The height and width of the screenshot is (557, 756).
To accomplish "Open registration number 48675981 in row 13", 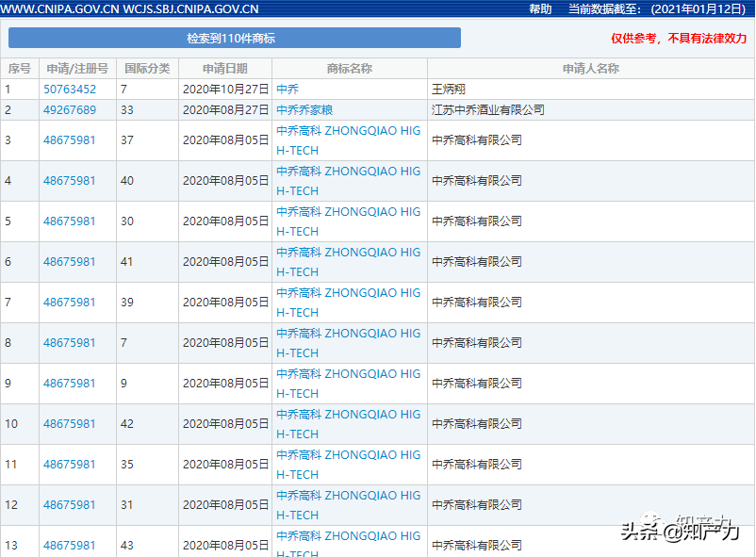I will point(70,546).
